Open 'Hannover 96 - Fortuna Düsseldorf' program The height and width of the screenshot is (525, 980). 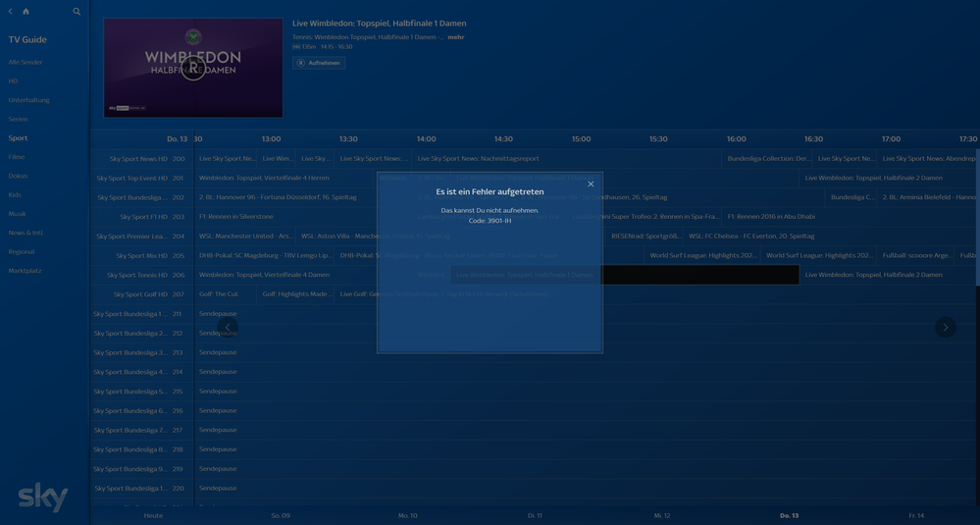point(303,197)
